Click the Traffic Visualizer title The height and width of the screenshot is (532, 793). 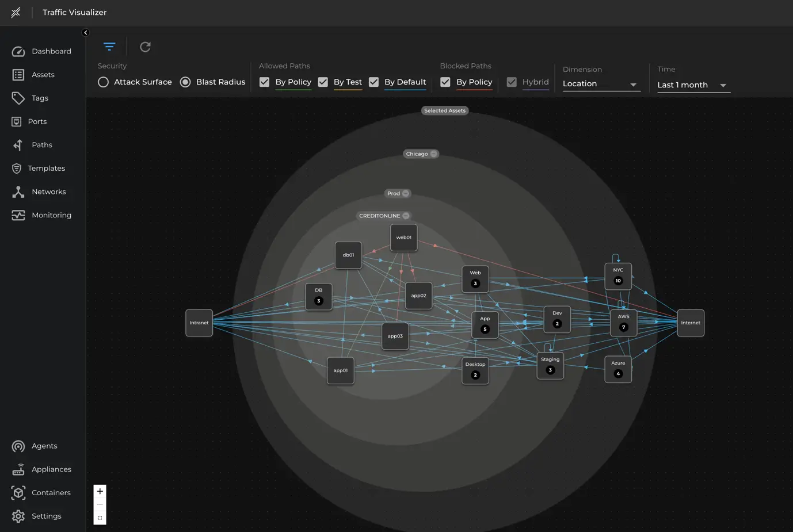74,13
